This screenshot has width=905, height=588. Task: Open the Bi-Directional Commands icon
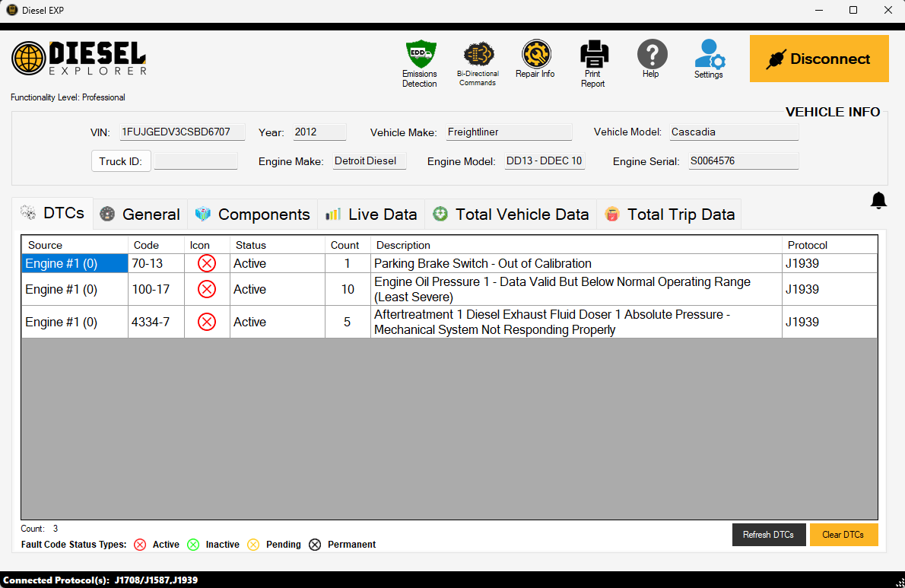click(x=478, y=55)
